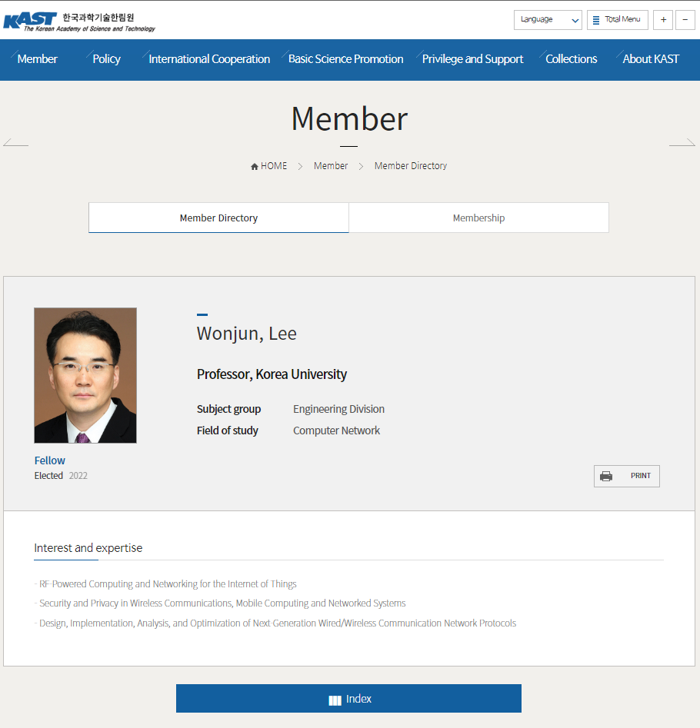Click the left arrow beside Member title

click(15, 142)
